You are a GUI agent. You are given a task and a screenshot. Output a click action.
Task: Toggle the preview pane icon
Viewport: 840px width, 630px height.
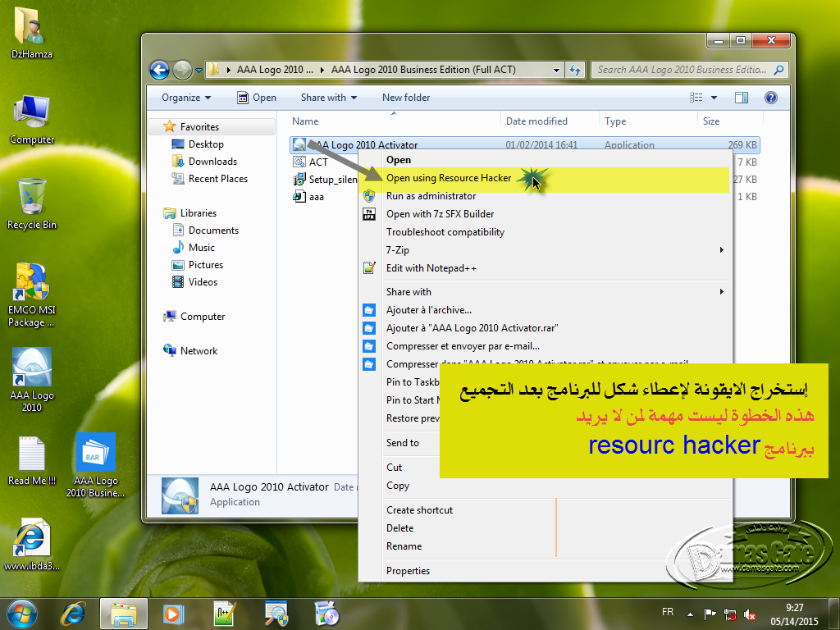point(742,98)
